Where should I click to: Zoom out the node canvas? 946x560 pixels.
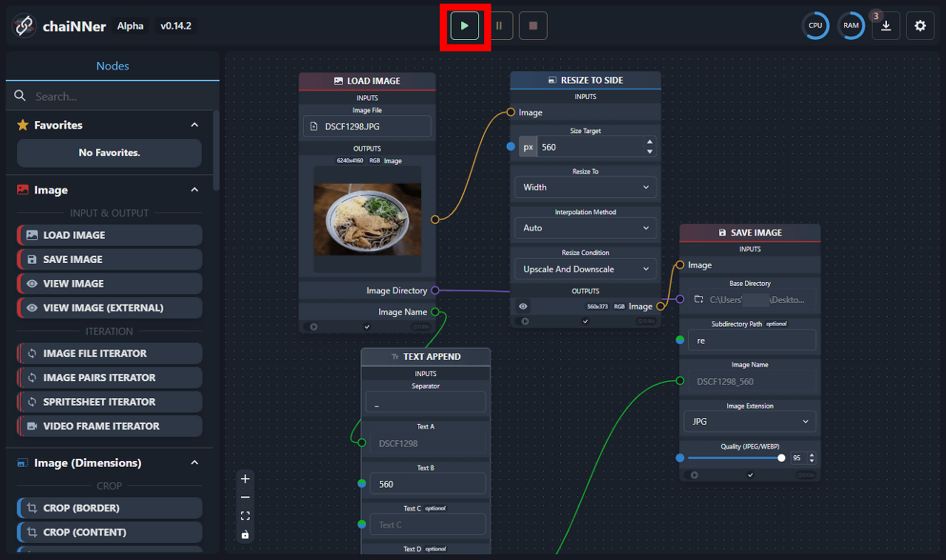245,497
